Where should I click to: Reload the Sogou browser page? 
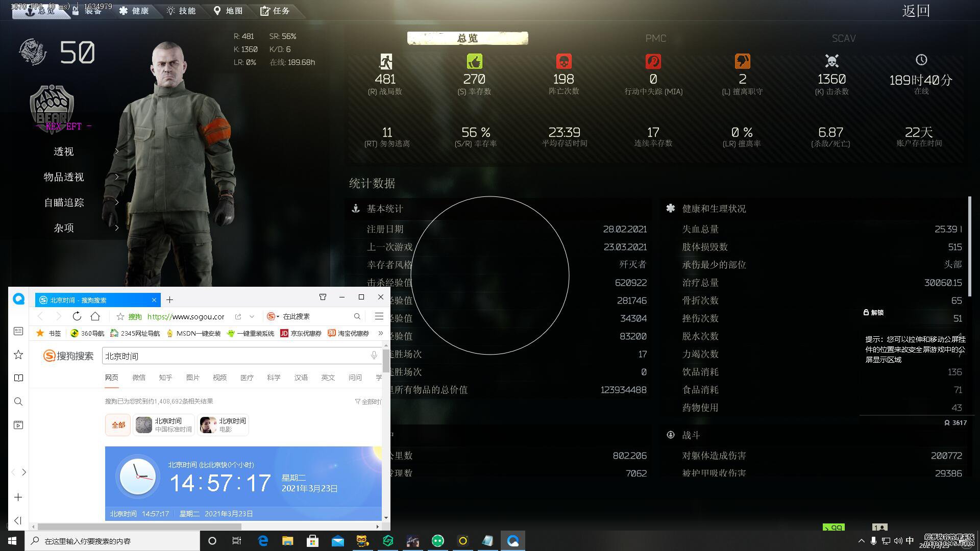[77, 316]
